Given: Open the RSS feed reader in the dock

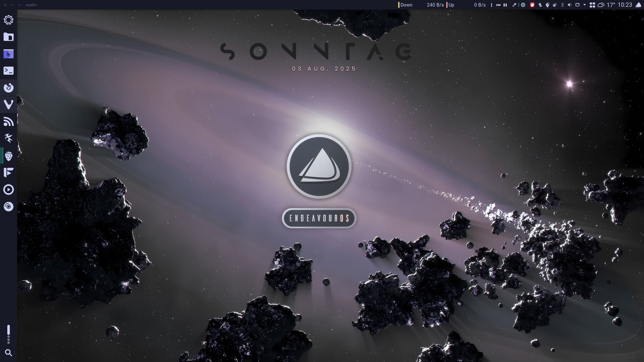Looking at the screenshot, I should (x=8, y=122).
